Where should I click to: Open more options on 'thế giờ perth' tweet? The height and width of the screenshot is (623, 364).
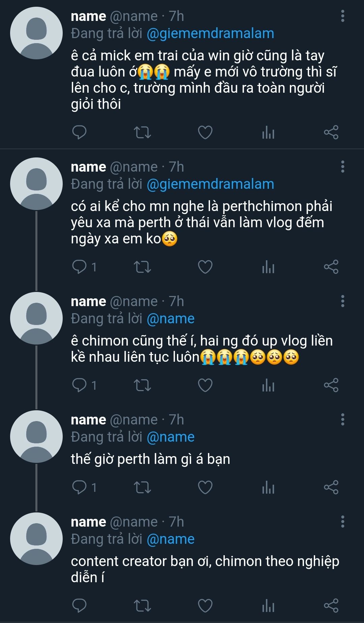(x=343, y=420)
